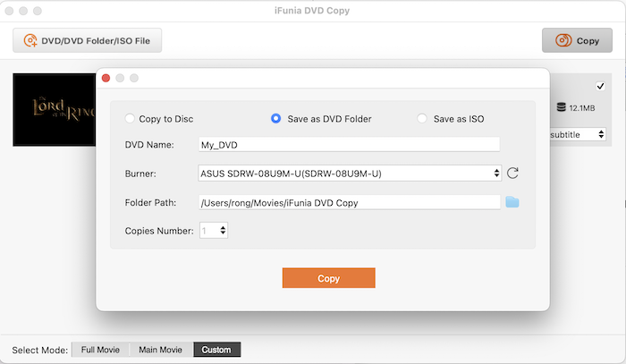Open the folder browse icon for Folder Path

tap(512, 202)
